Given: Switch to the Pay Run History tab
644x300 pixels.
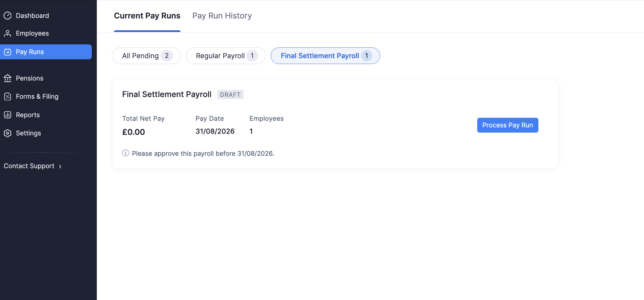Looking at the screenshot, I should tap(222, 16).
